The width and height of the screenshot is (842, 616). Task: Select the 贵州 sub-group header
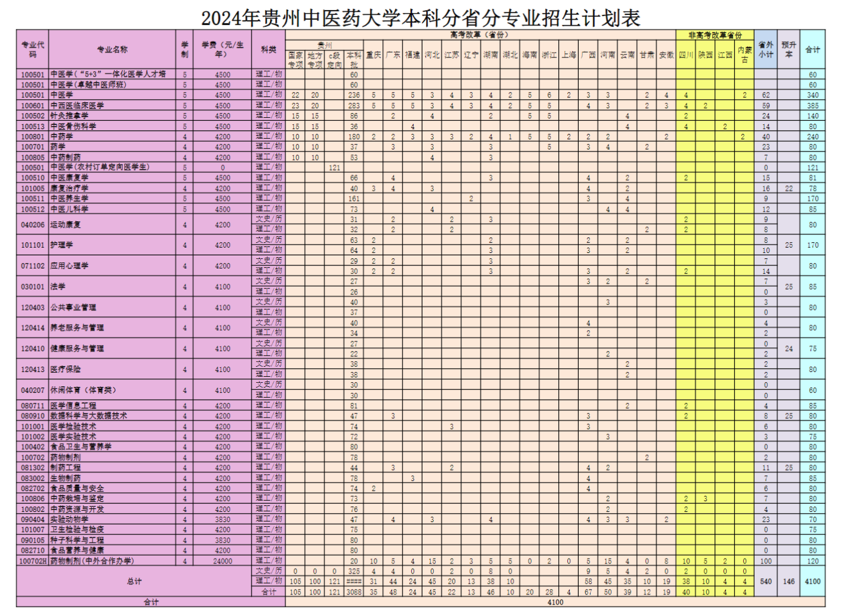(324, 45)
